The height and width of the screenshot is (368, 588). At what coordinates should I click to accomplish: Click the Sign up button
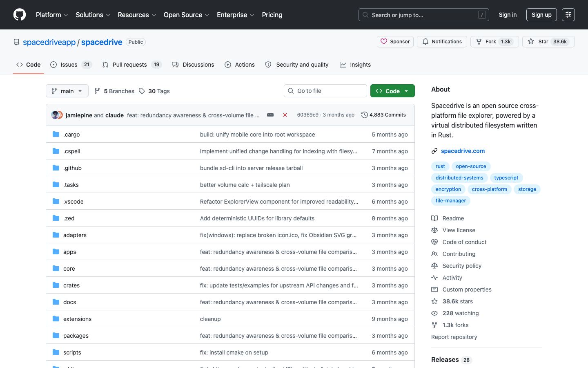click(x=541, y=15)
